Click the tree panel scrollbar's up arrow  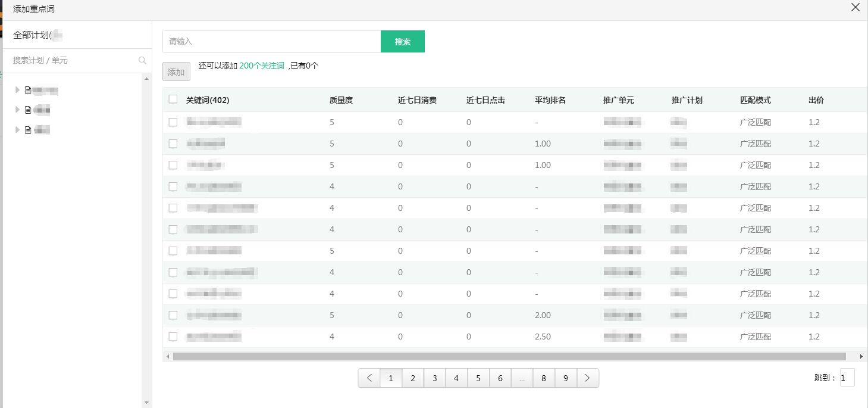pos(146,78)
